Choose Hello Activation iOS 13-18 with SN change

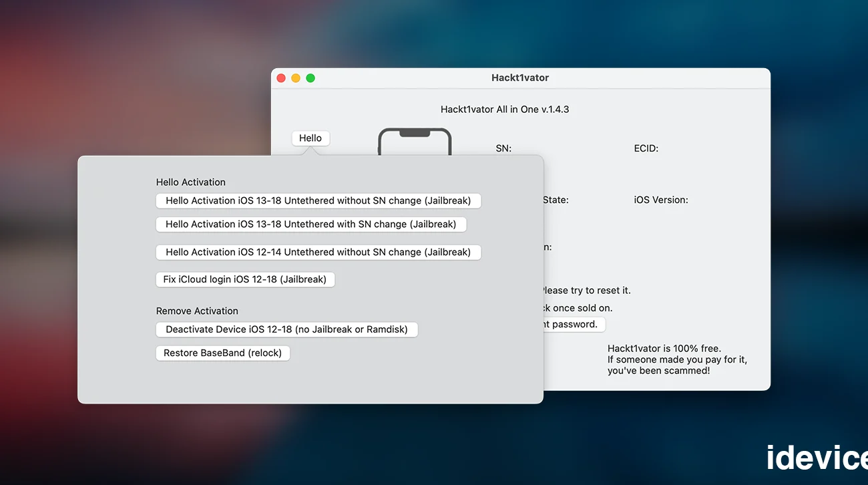tap(310, 224)
